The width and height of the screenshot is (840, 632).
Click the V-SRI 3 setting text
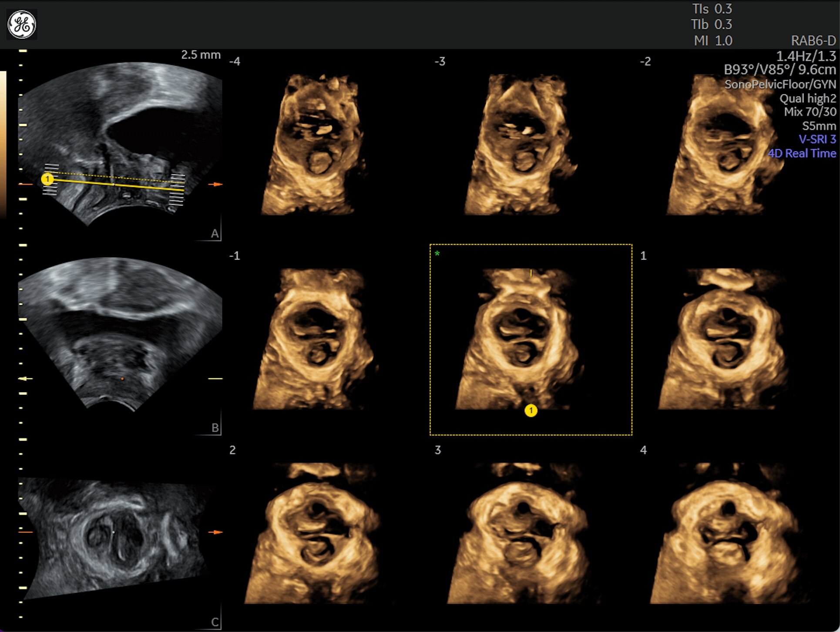pos(817,139)
